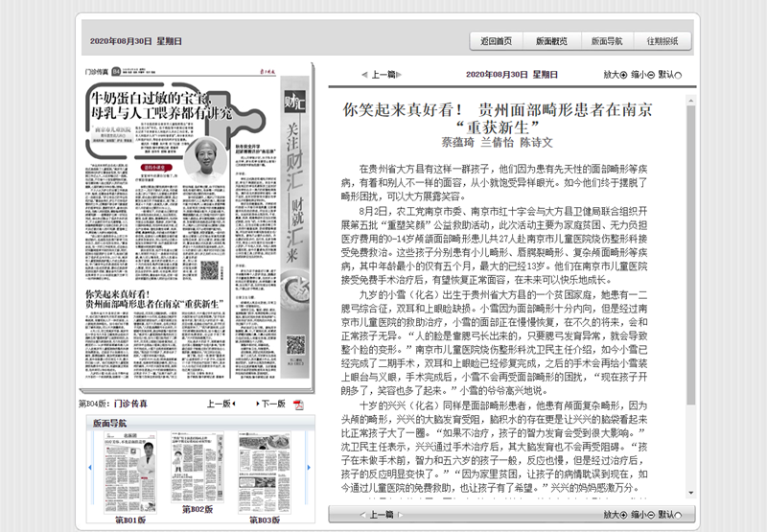Click the top 默认 default-size icon
This screenshot has width=767, height=532.
click(x=678, y=75)
